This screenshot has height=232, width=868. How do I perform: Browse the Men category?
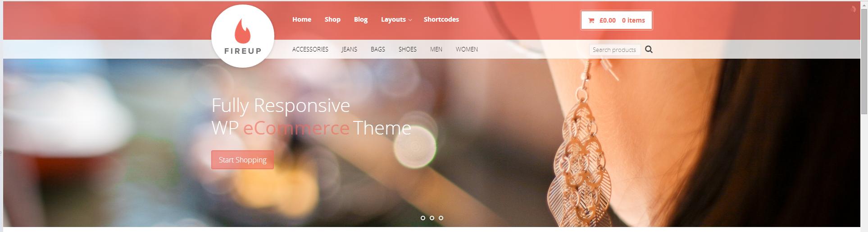(436, 49)
